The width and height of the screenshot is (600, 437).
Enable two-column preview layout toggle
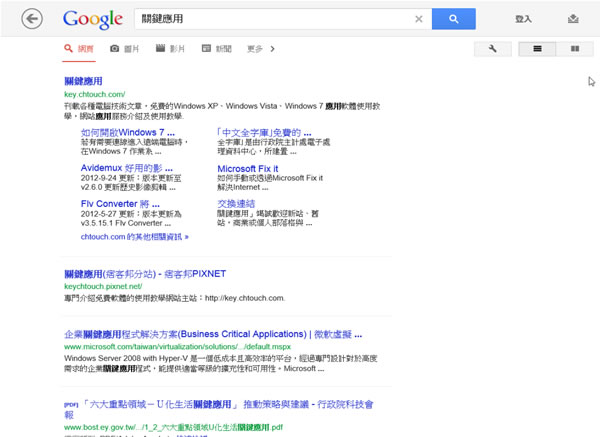pyautogui.click(x=575, y=49)
